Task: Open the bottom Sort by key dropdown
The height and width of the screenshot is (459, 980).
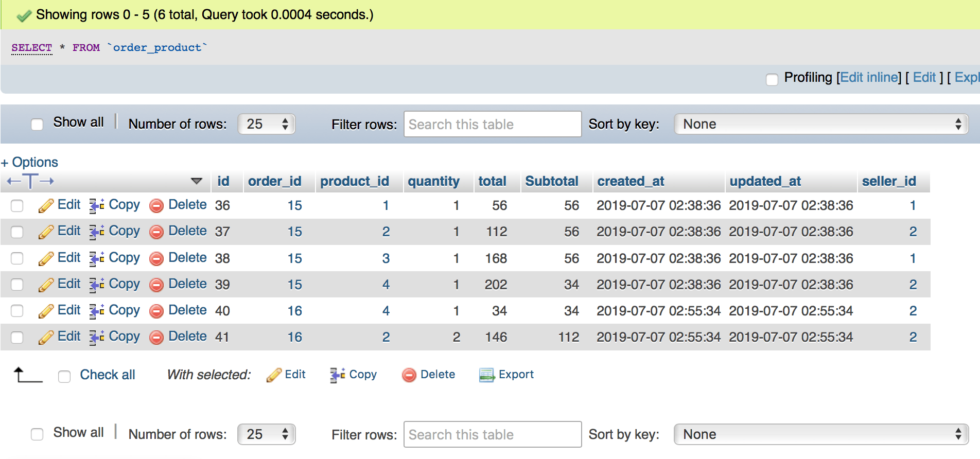Action: click(x=821, y=434)
